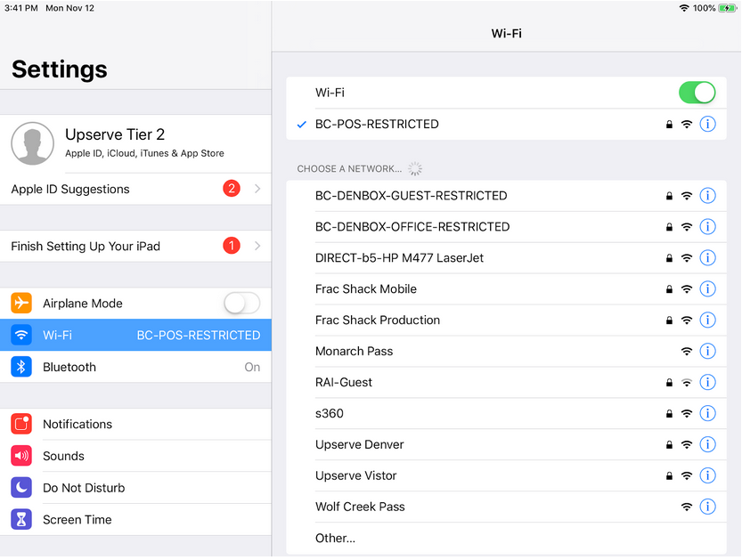Join the RAI-Guest network
Viewport: 742px width, 560px height.
pyautogui.click(x=344, y=382)
